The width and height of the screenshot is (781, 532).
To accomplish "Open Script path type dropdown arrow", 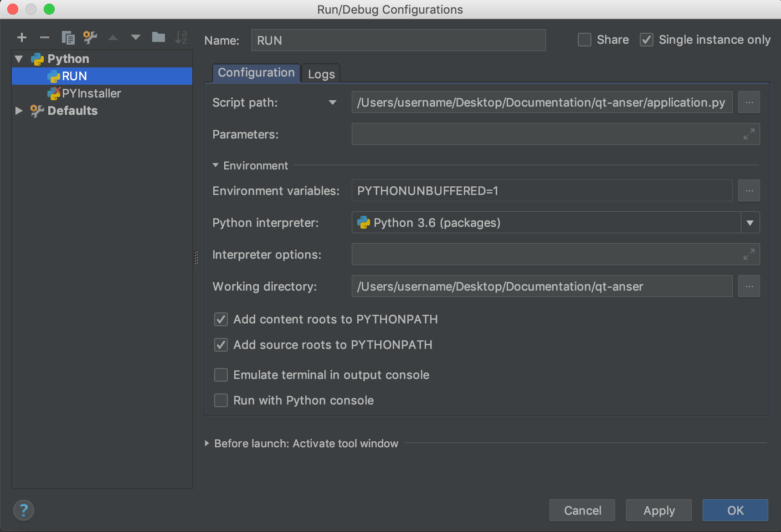I will 333,102.
